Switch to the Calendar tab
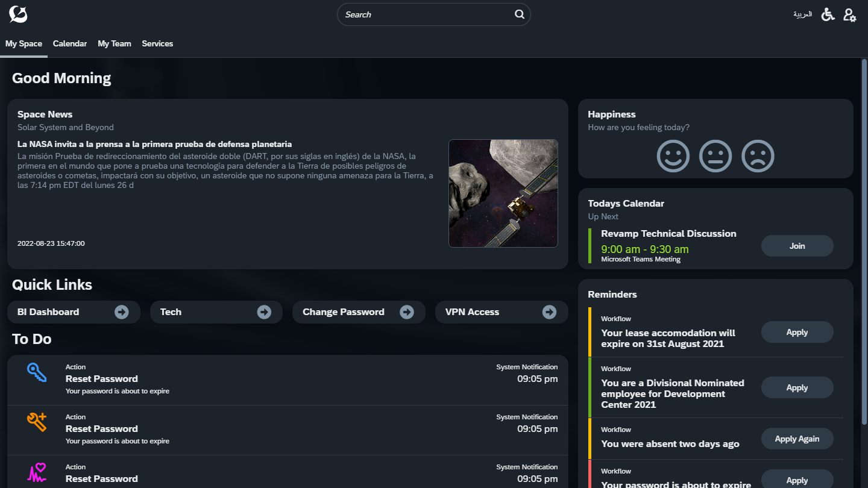 click(x=70, y=43)
